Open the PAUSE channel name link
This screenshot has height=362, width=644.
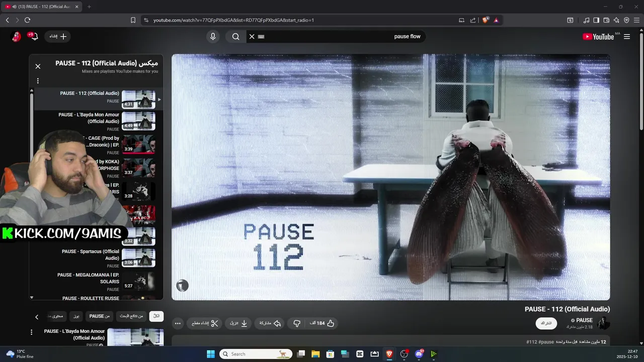[x=584, y=320]
